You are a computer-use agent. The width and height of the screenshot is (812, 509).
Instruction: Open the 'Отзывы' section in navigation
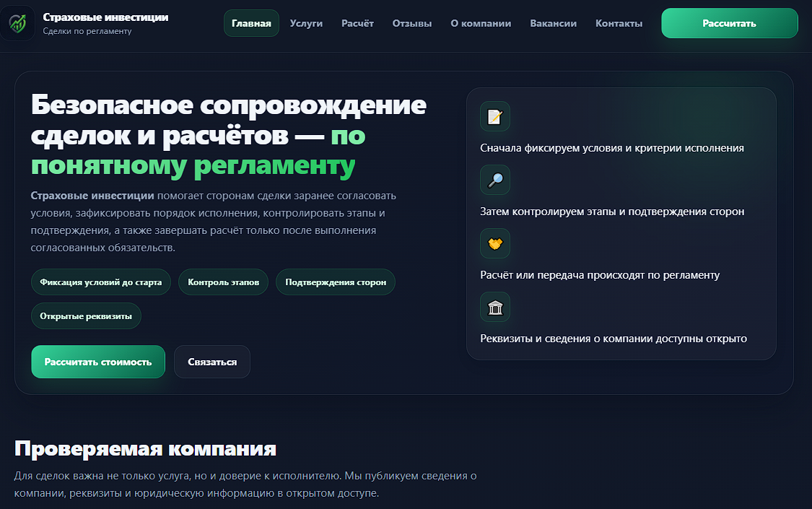[412, 22]
